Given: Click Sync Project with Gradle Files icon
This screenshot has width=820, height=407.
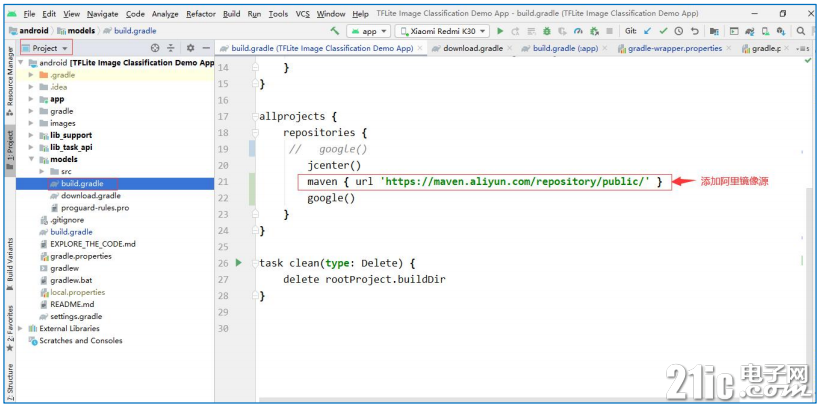Looking at the screenshot, I should (x=750, y=31).
